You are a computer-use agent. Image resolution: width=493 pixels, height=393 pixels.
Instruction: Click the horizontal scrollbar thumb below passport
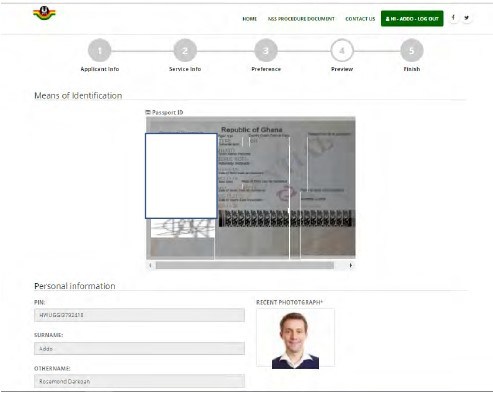[245, 265]
